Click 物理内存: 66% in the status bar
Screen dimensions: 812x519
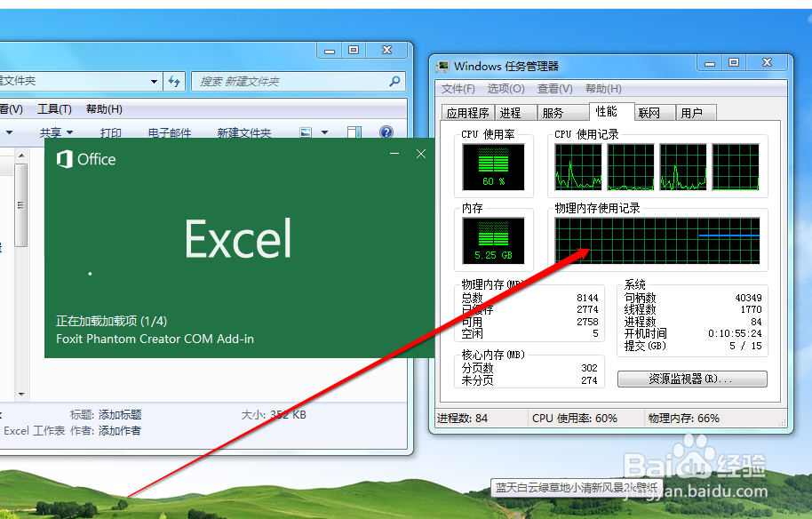coord(683,419)
